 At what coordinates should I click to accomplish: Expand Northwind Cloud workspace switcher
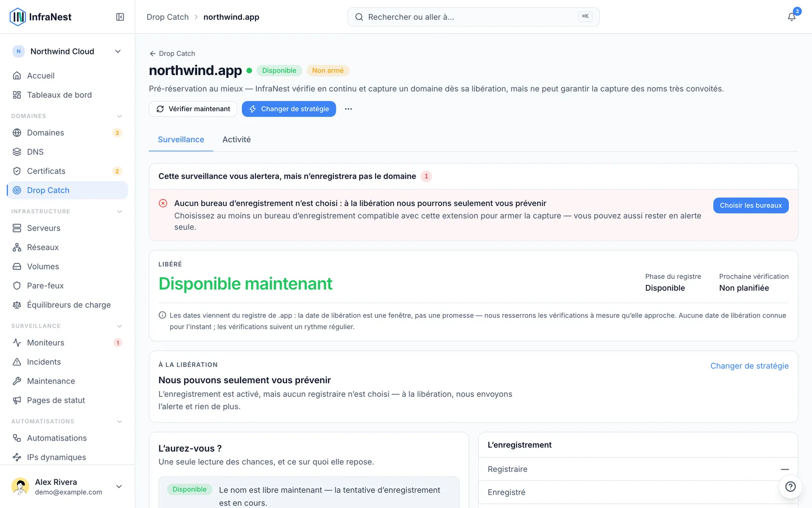pos(67,52)
